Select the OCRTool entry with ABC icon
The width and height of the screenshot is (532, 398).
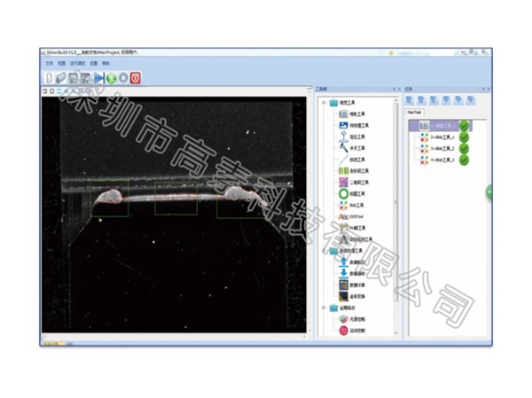click(351, 216)
